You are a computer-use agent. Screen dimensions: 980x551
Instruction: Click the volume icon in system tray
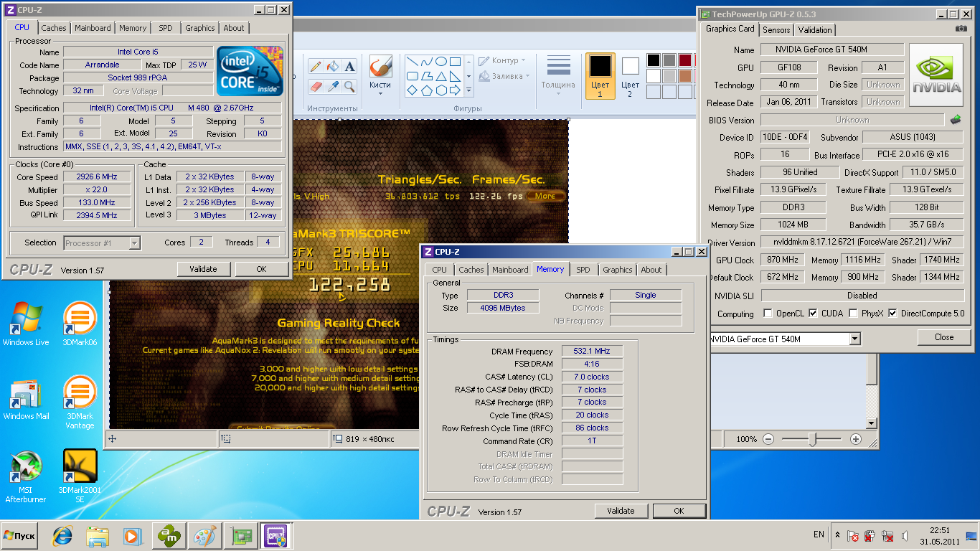pos(905,536)
